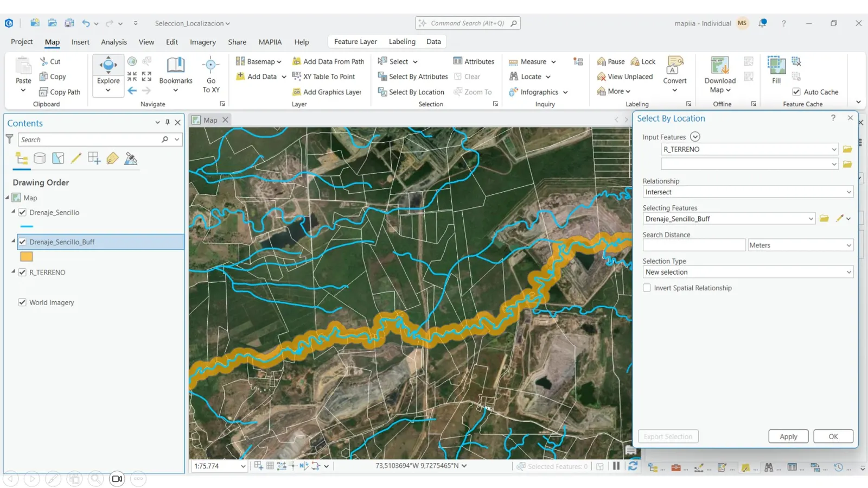The width and height of the screenshot is (868, 488).
Task: Select the Explore navigation tool
Action: [x=108, y=66]
